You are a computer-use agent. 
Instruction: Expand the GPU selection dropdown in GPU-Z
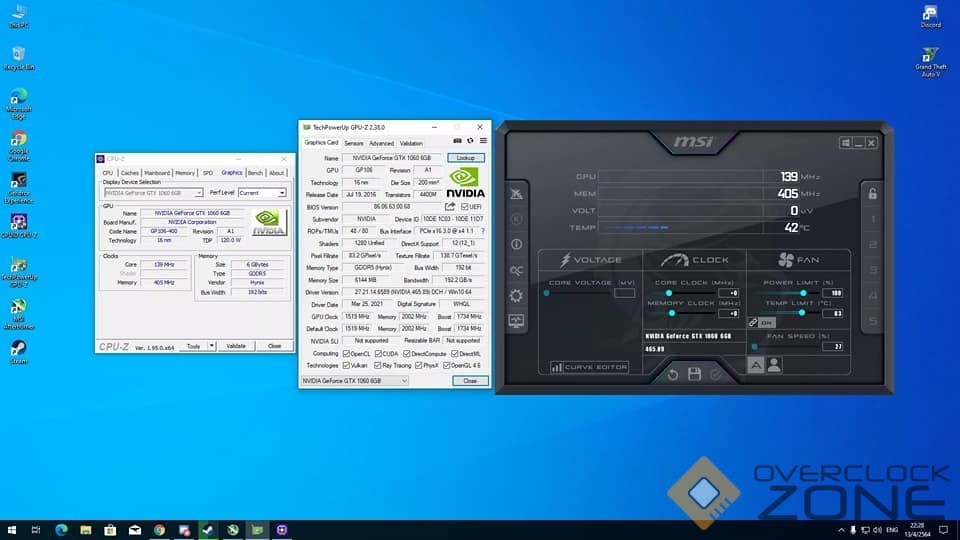[x=403, y=381]
